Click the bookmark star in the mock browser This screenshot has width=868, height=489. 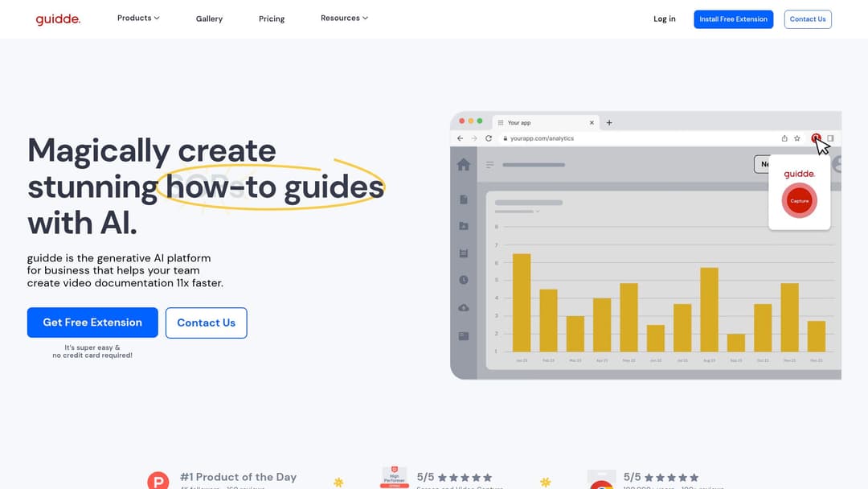[797, 138]
